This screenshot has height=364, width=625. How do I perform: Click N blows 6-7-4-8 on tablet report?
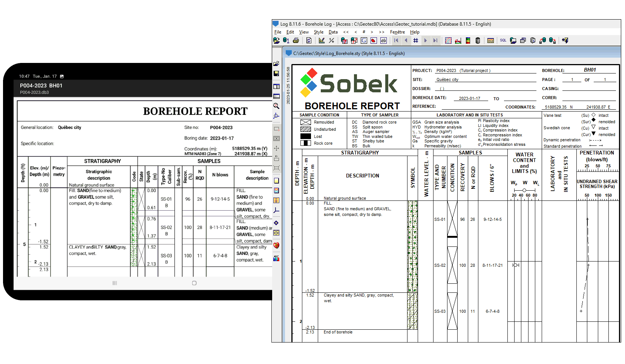point(220,255)
